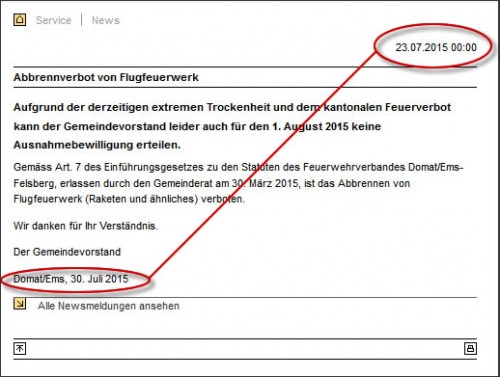Open the News breadcrumb link

pyautogui.click(x=105, y=20)
